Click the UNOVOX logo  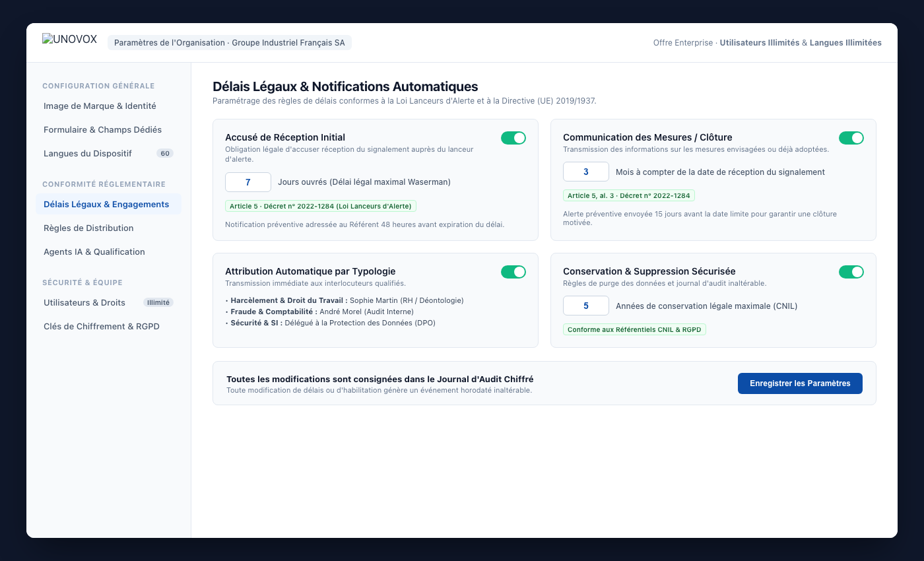69,40
